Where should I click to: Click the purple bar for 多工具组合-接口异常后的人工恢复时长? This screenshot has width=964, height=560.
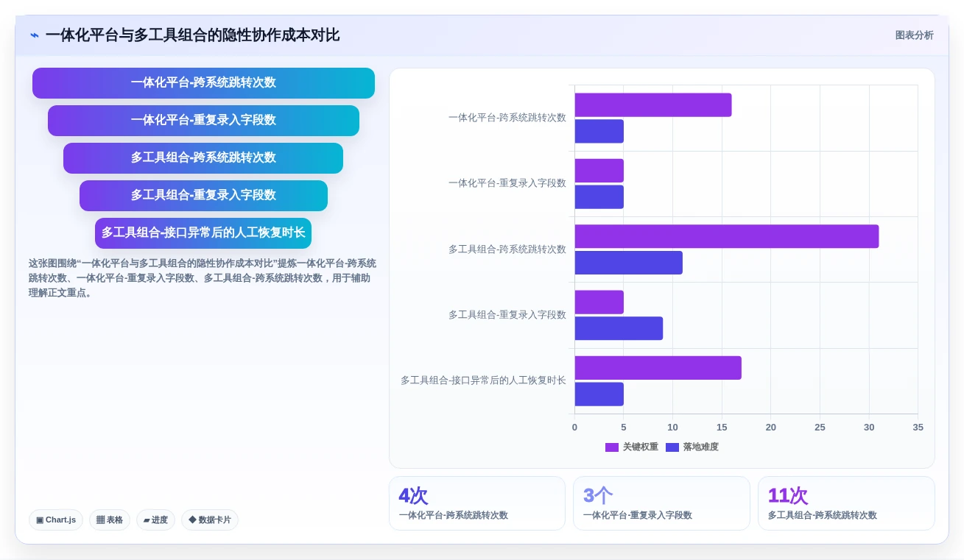[658, 368]
